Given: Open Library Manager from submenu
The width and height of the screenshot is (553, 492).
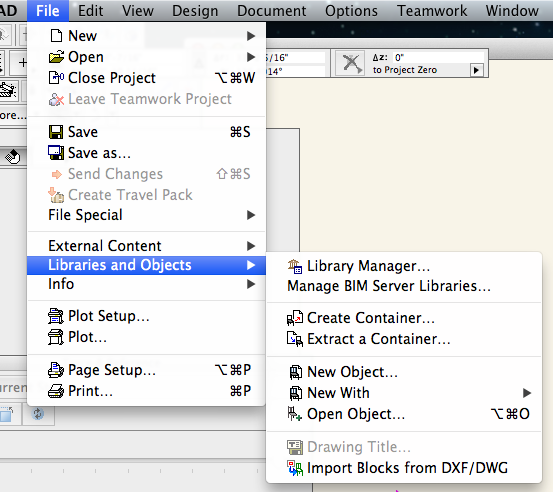Looking at the screenshot, I should pos(403,266).
